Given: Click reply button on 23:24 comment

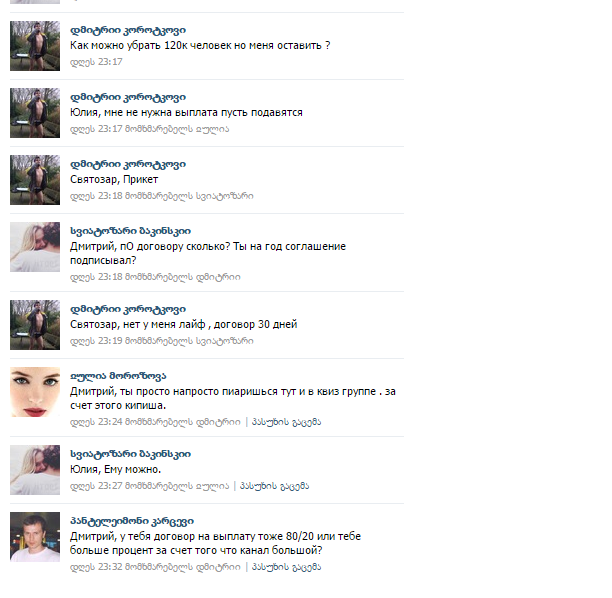Looking at the screenshot, I should click(x=286, y=422).
